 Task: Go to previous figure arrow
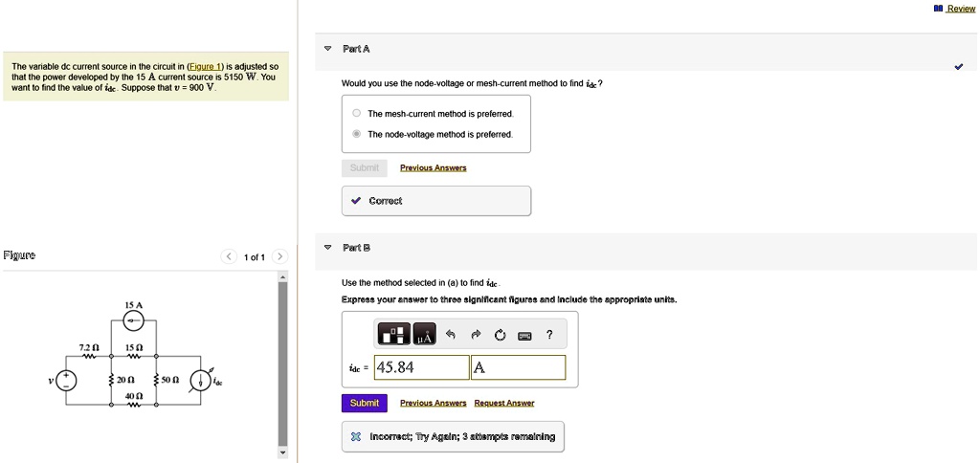pos(230,256)
